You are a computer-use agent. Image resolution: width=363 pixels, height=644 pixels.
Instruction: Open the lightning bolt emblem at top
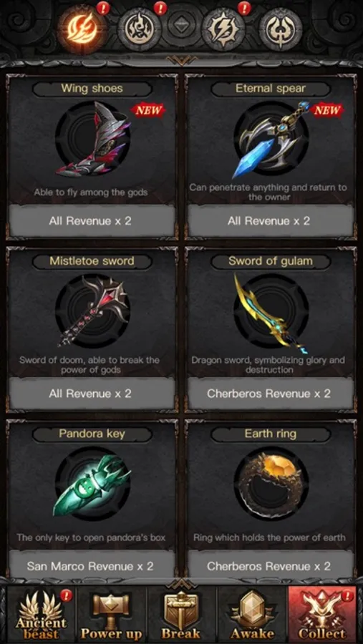(223, 29)
